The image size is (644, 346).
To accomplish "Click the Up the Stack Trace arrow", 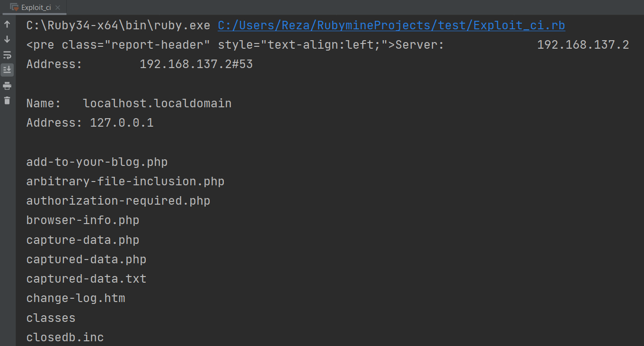I will coord(7,25).
